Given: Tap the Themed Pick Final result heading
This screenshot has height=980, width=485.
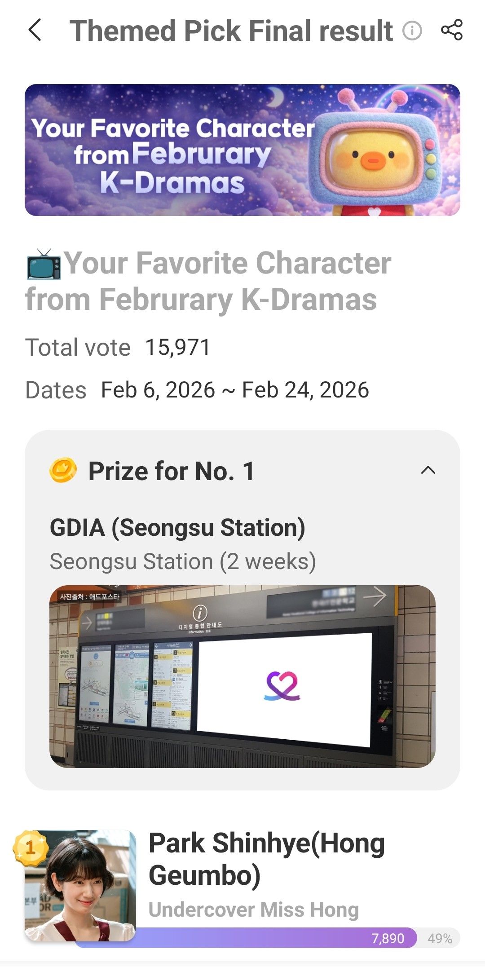Looking at the screenshot, I should click(x=231, y=31).
